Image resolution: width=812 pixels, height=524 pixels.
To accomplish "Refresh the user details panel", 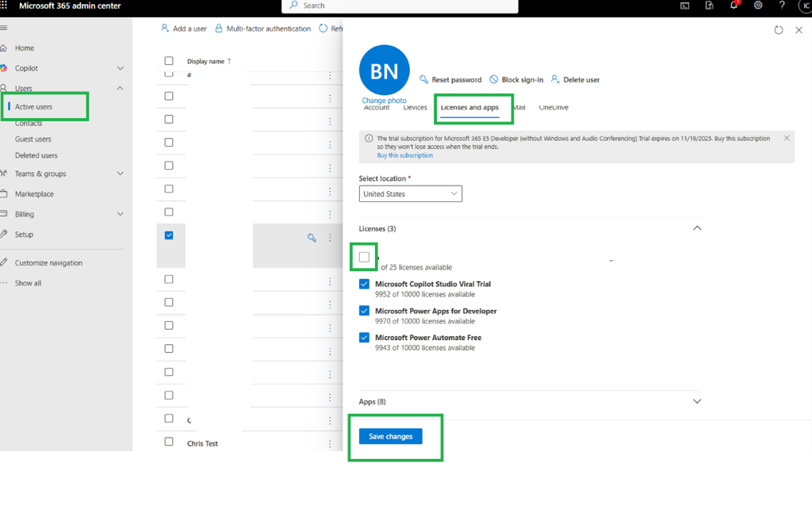I will pos(779,30).
